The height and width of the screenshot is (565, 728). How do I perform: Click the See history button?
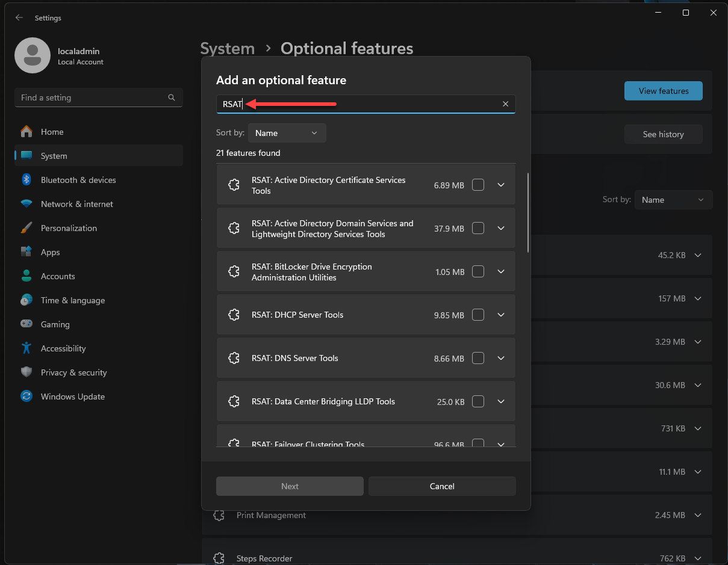(663, 134)
